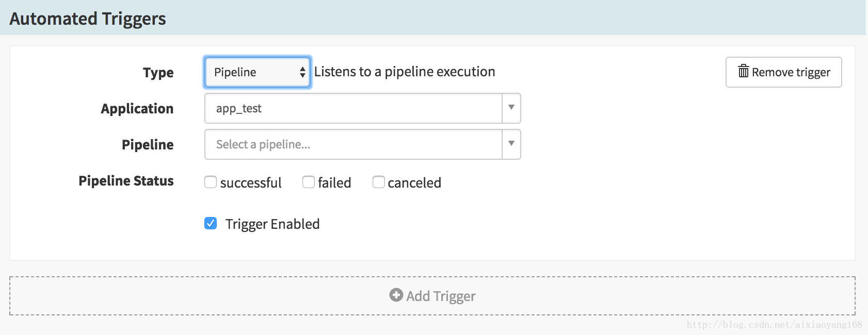This screenshot has height=335, width=868.
Task: Click the trash icon in Remove trigger
Action: click(743, 71)
